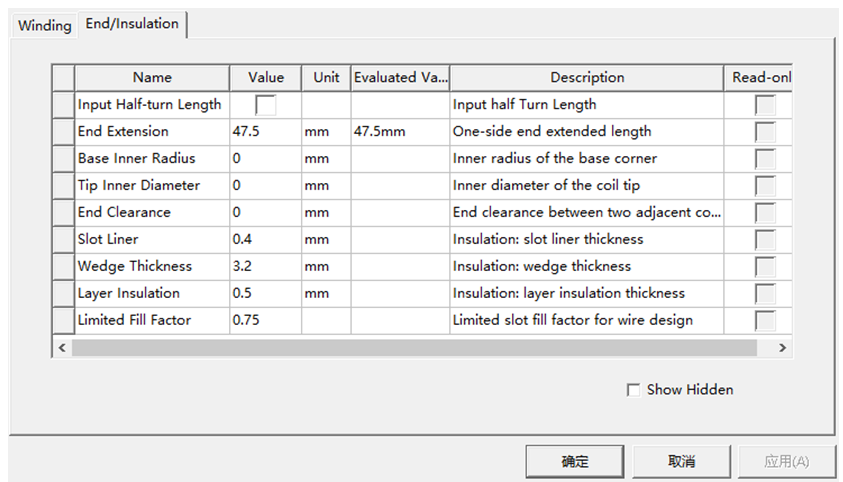
Task: Select row header of End Extension row
Action: [x=63, y=132]
